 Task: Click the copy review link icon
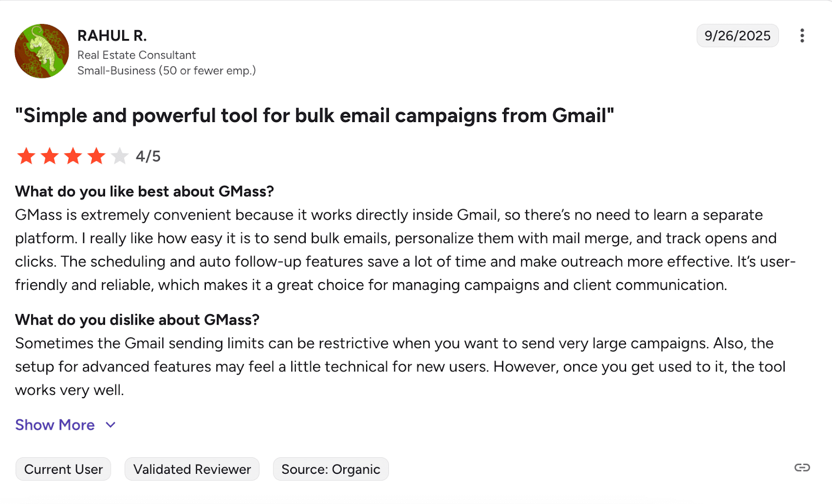pyautogui.click(x=802, y=468)
